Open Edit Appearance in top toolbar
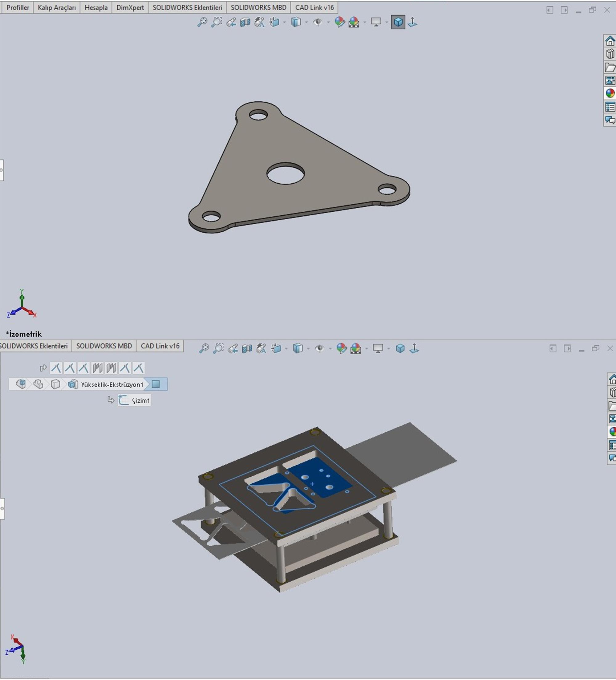616x680 pixels. pos(339,22)
